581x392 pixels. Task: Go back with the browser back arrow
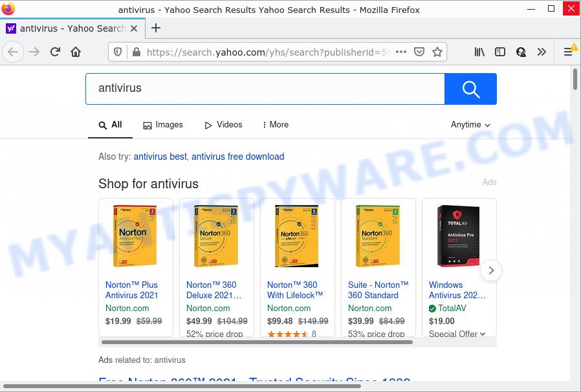pos(13,52)
